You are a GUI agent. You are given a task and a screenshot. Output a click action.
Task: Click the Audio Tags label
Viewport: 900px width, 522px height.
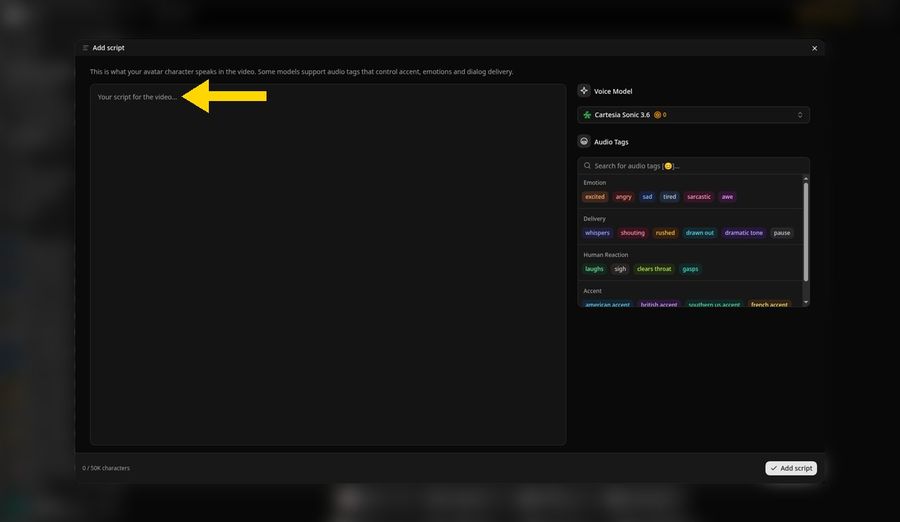(611, 142)
